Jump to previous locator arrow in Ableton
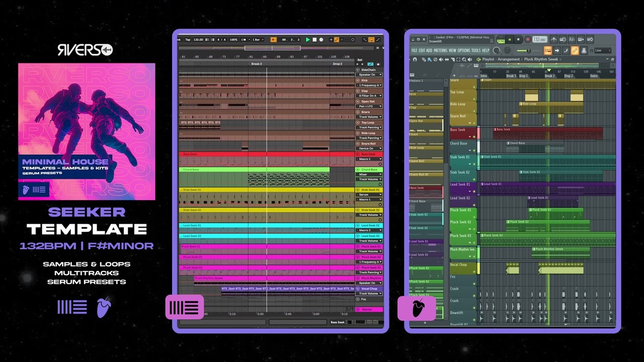 click(357, 64)
